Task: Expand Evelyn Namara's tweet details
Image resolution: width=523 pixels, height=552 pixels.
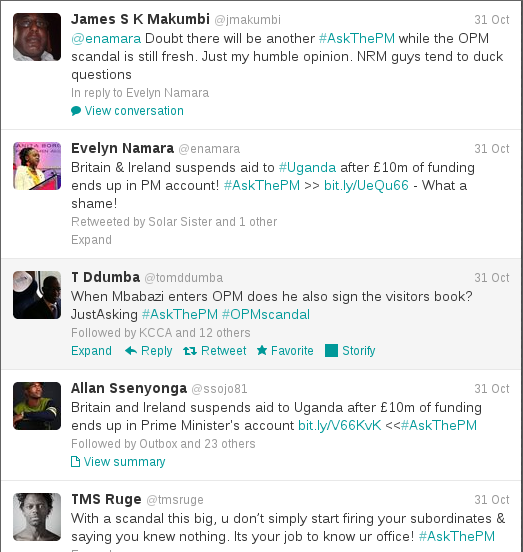Action: [x=92, y=240]
